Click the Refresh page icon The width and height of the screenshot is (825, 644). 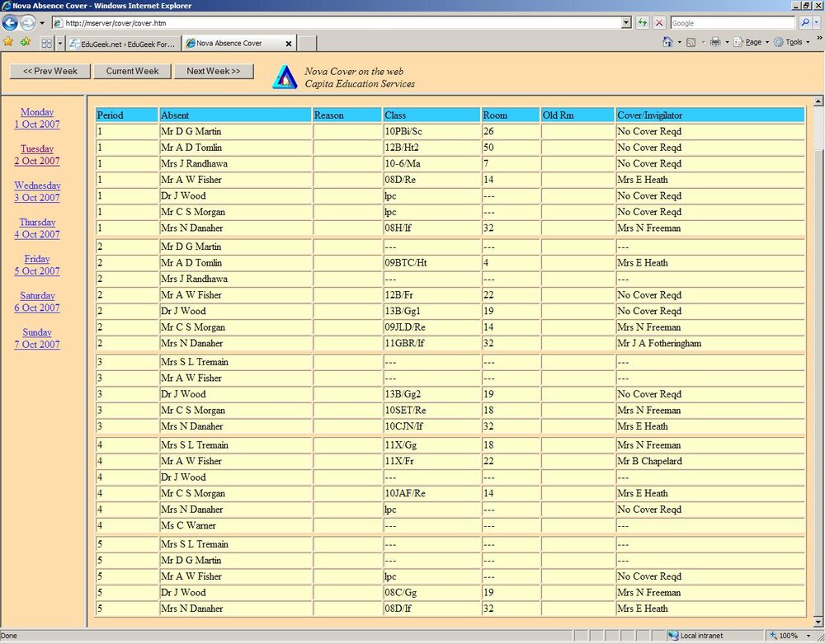[x=643, y=23]
